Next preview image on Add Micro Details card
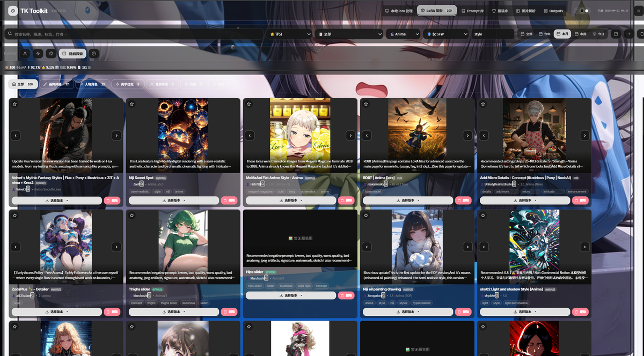The width and height of the screenshot is (644, 356). 584,136
